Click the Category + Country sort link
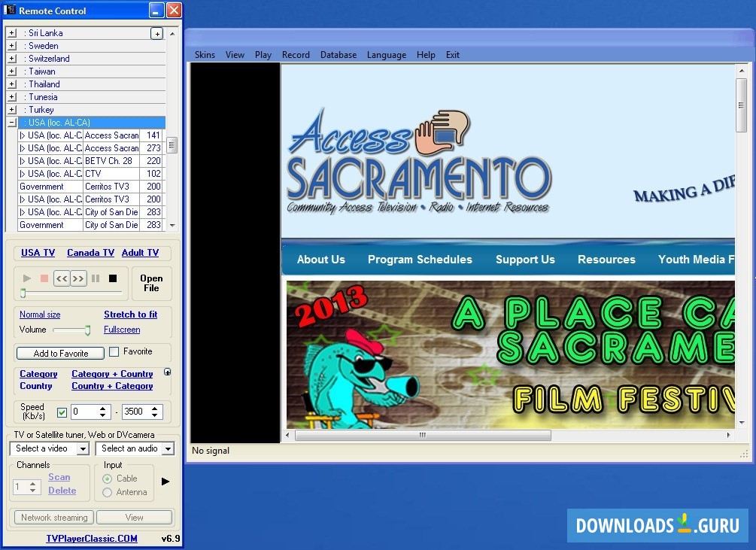The width and height of the screenshot is (756, 550). point(112,374)
